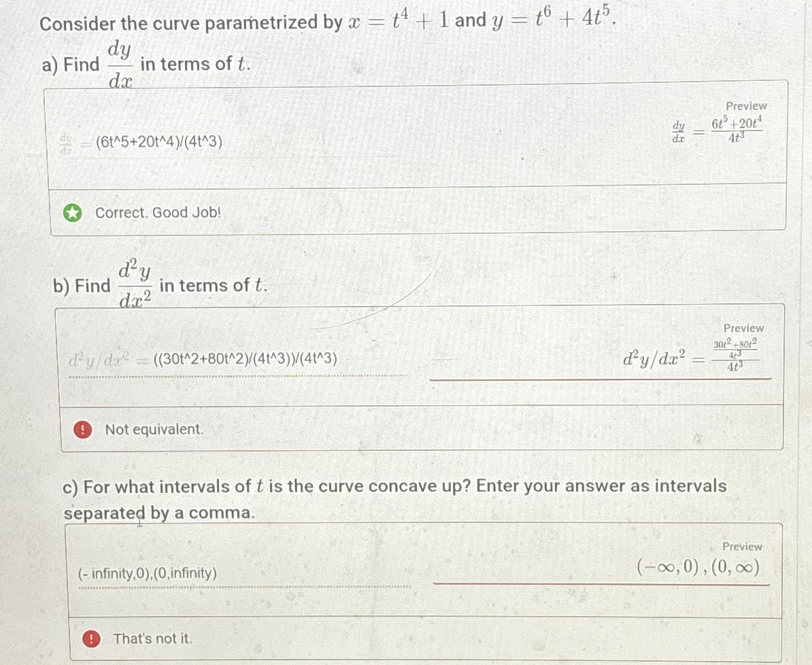Click the "Preview" label in part b

point(743,328)
